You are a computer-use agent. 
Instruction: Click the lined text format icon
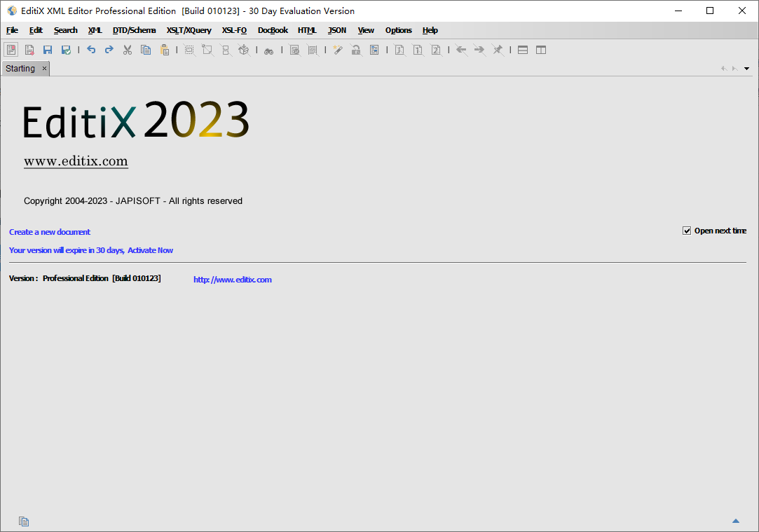[313, 50]
